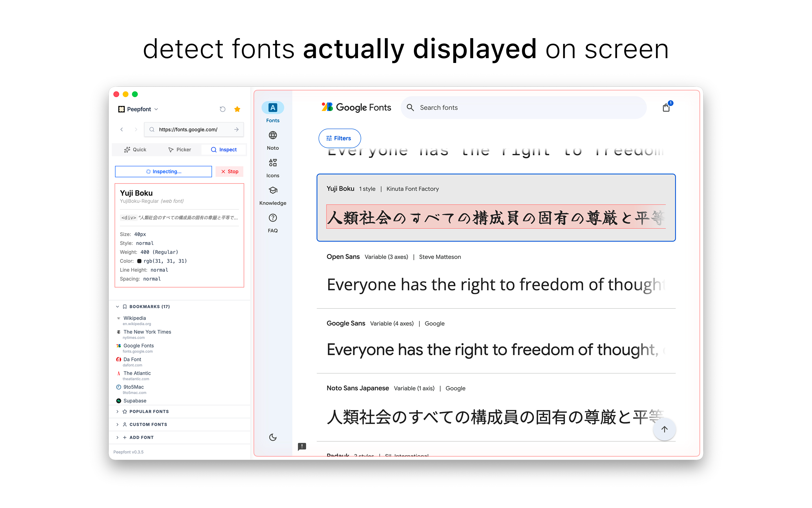Click the Weight 400 (Regular) value
The height and width of the screenshot is (508, 812).
[159, 252]
